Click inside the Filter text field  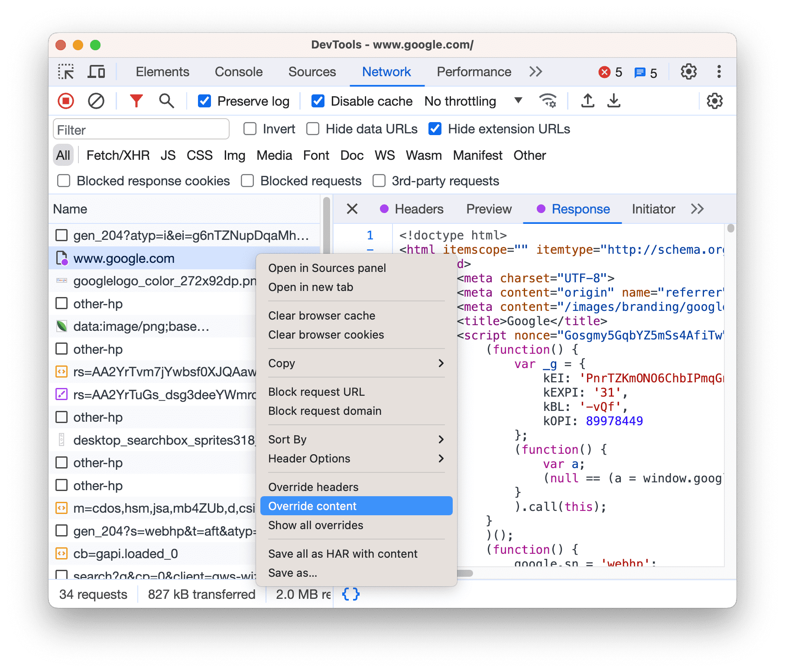click(x=141, y=129)
